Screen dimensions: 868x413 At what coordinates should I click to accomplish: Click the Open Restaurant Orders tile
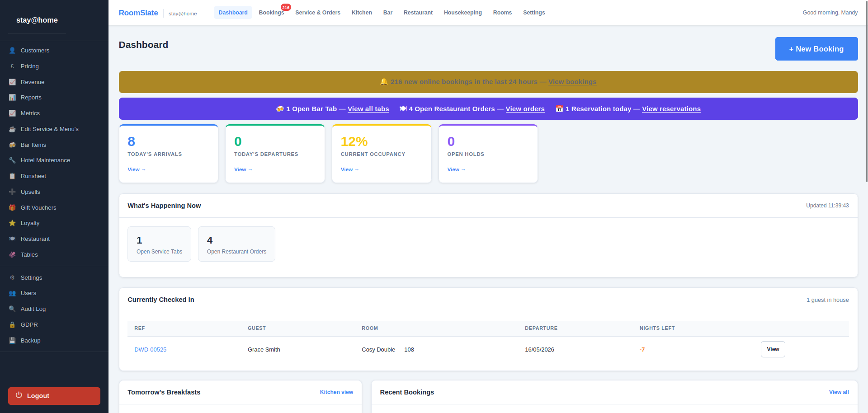[x=236, y=244]
